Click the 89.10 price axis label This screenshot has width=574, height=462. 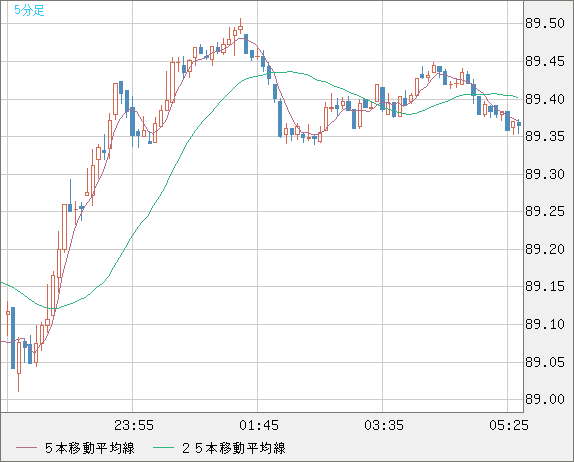[x=545, y=324]
